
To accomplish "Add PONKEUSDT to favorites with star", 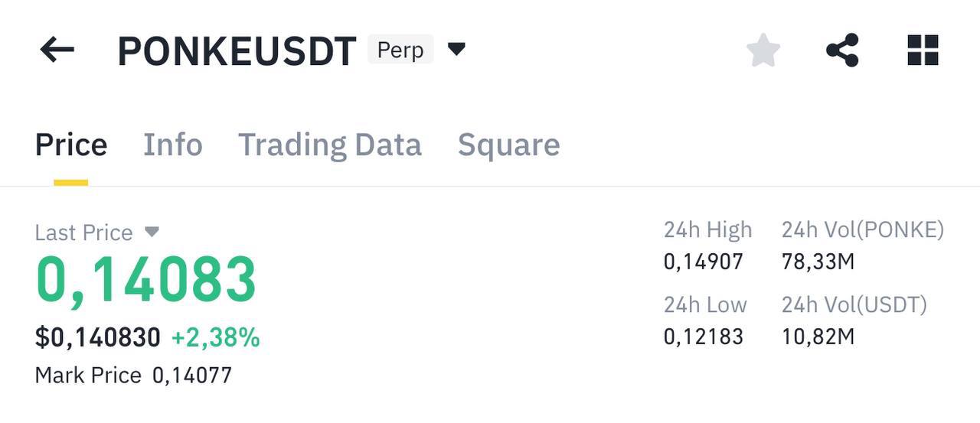I will tap(763, 50).
